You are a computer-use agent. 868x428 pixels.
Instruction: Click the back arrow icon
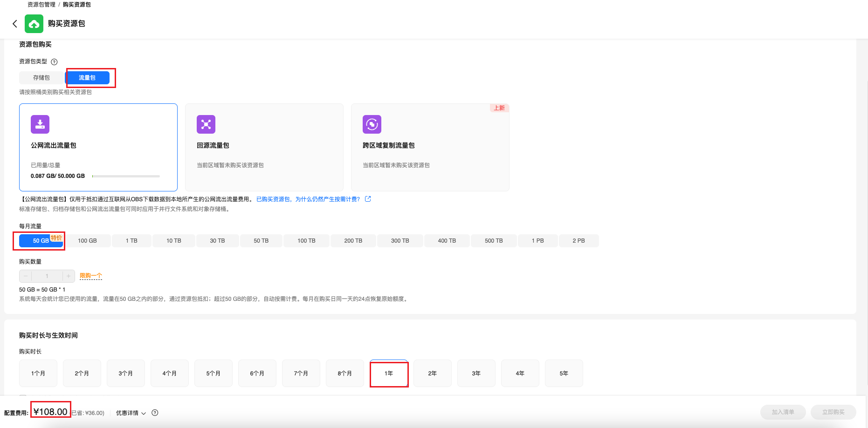pos(15,24)
